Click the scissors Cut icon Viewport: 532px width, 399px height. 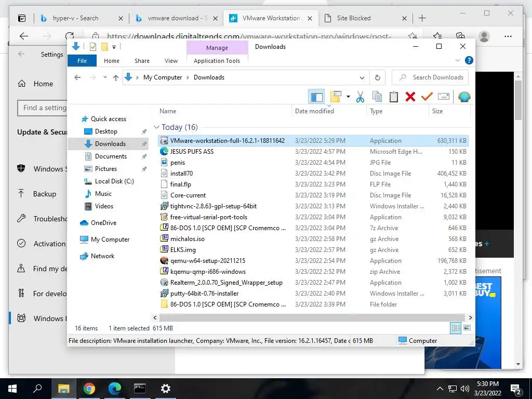(360, 97)
